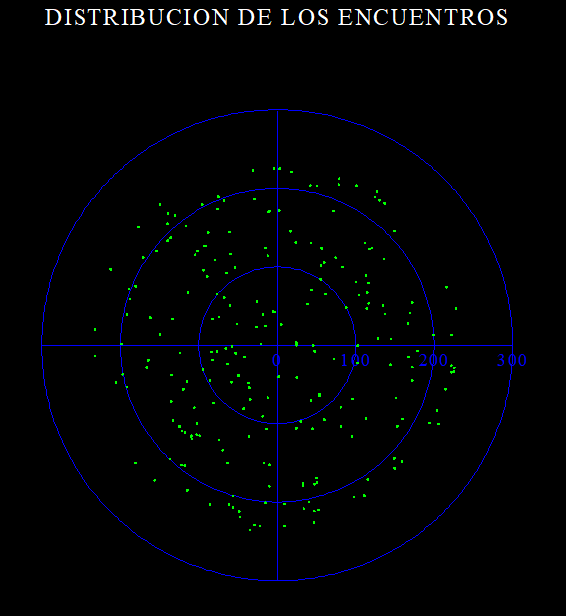566x616 pixels.
Task: Click middle circle's top crossing with vertical axis
Action: pyautogui.click(x=277, y=189)
